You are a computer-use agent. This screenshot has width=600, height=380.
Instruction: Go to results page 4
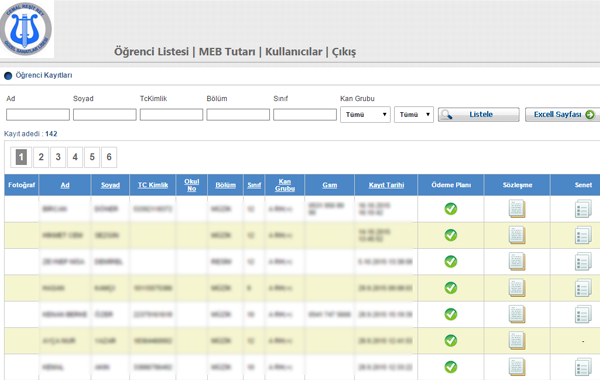tap(75, 157)
